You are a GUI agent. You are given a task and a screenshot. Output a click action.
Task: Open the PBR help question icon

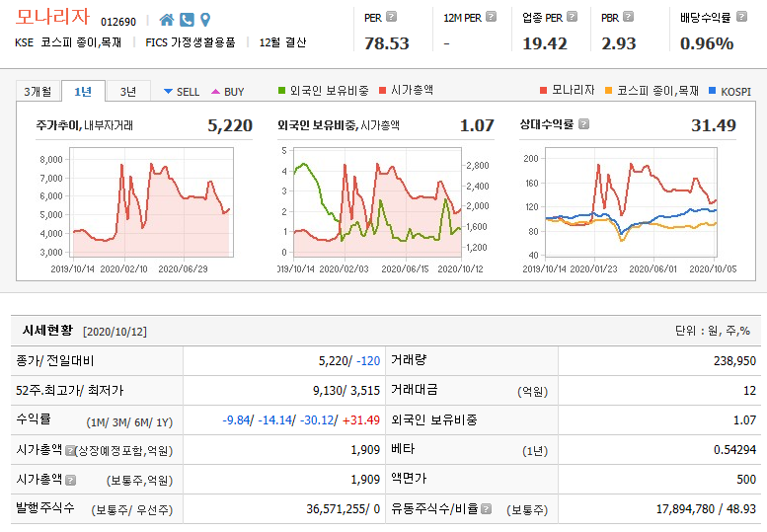(x=629, y=17)
